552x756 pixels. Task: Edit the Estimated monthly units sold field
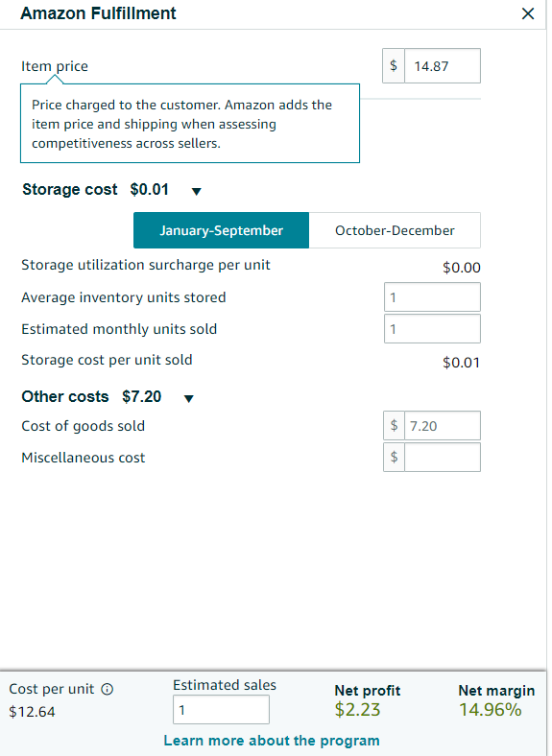tap(432, 329)
